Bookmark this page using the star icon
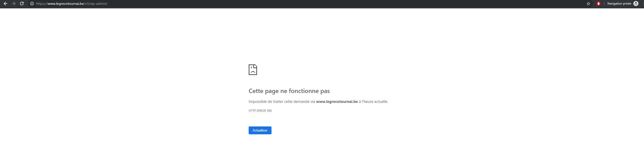 (588, 4)
